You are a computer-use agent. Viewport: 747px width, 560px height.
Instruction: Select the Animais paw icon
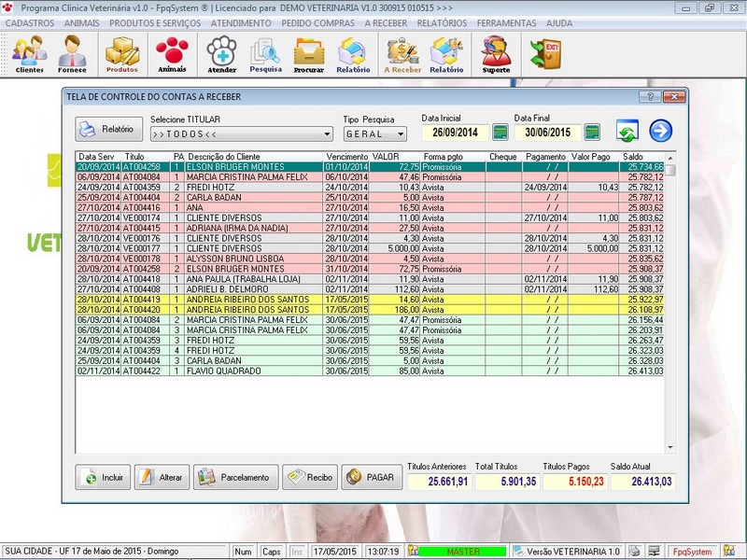pos(172,53)
